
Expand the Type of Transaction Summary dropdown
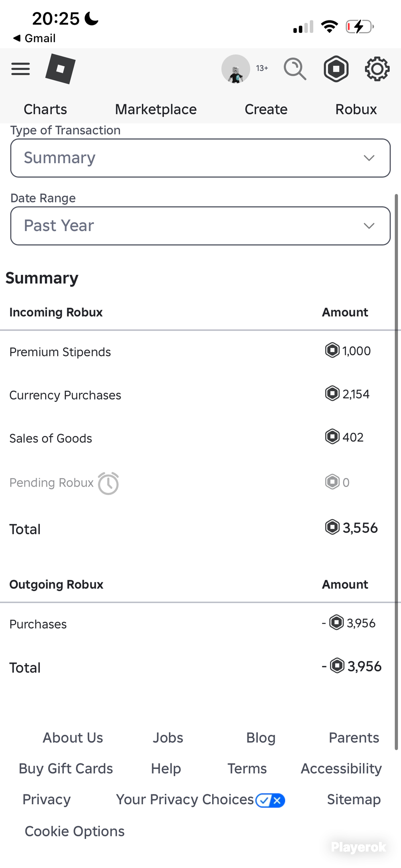point(200,158)
